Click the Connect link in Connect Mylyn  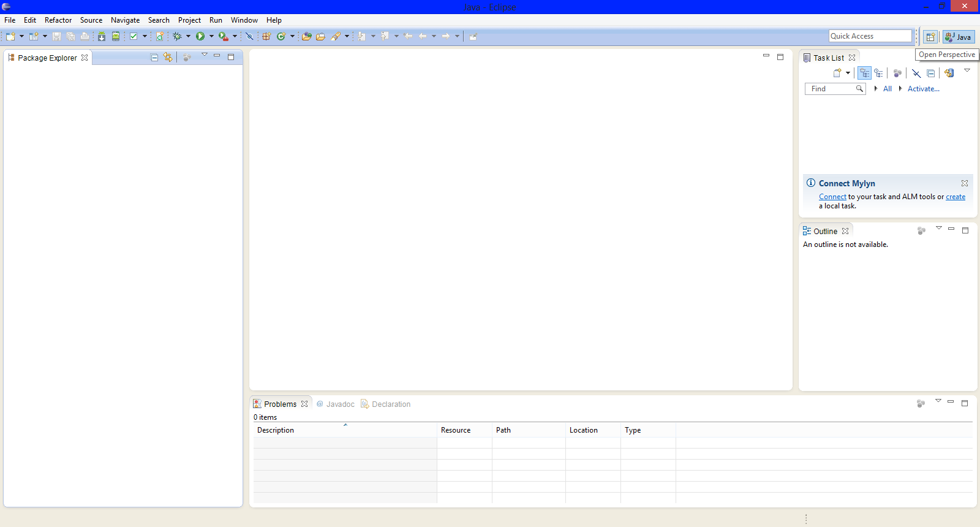[832, 197]
